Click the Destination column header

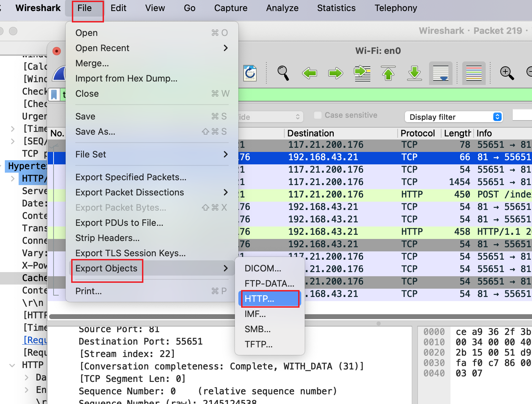(x=310, y=133)
